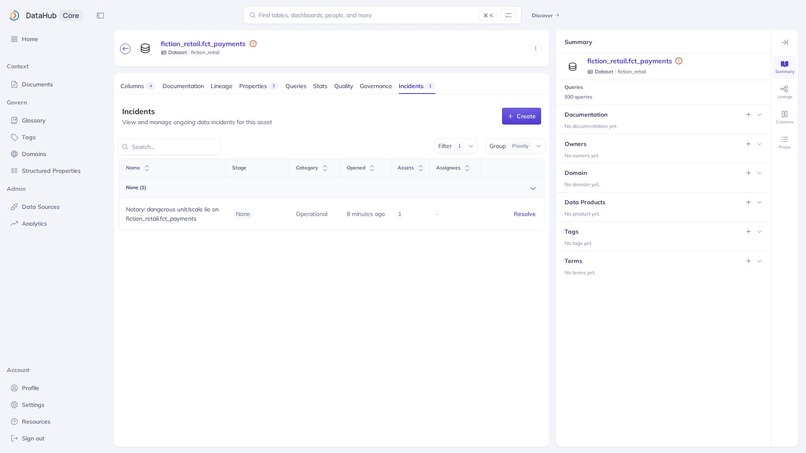Switch to the Quality tab
The height and width of the screenshot is (453, 806).
343,86
